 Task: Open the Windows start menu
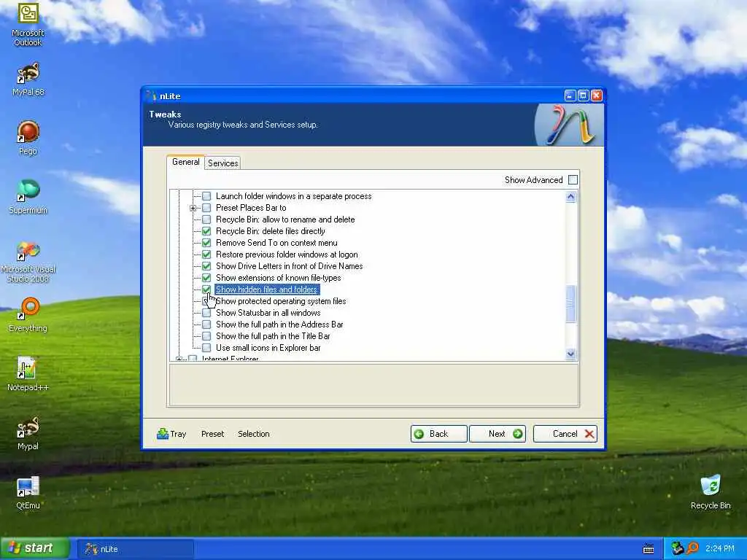click(35, 548)
